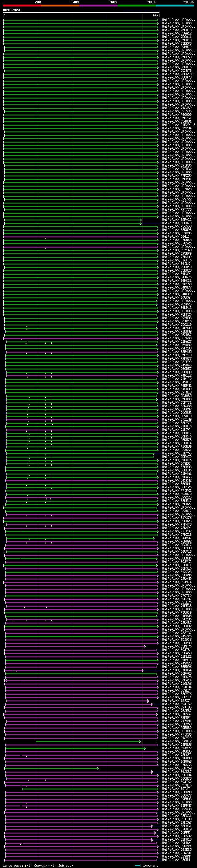Select hit label UniRef100_C0PUJ6
Screen dimensions: 197x868
[177, 67]
